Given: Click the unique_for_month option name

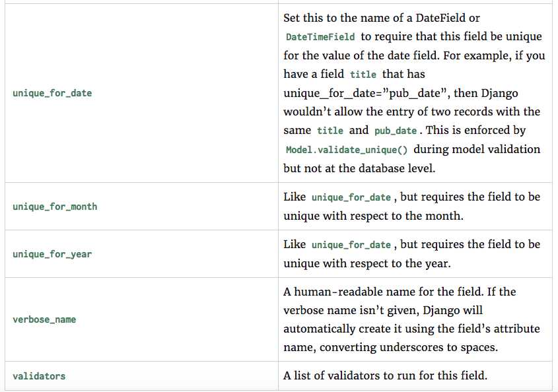Looking at the screenshot, I should pos(55,207).
